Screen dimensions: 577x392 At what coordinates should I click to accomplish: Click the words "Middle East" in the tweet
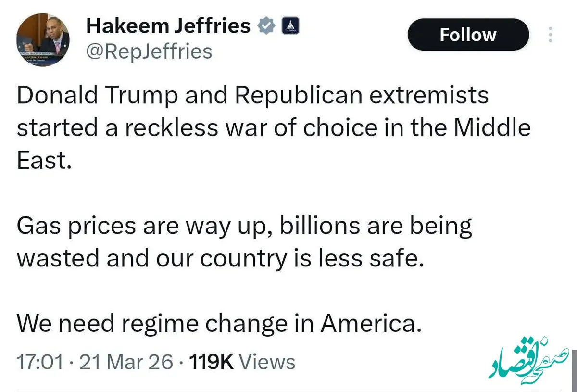[x=490, y=128]
